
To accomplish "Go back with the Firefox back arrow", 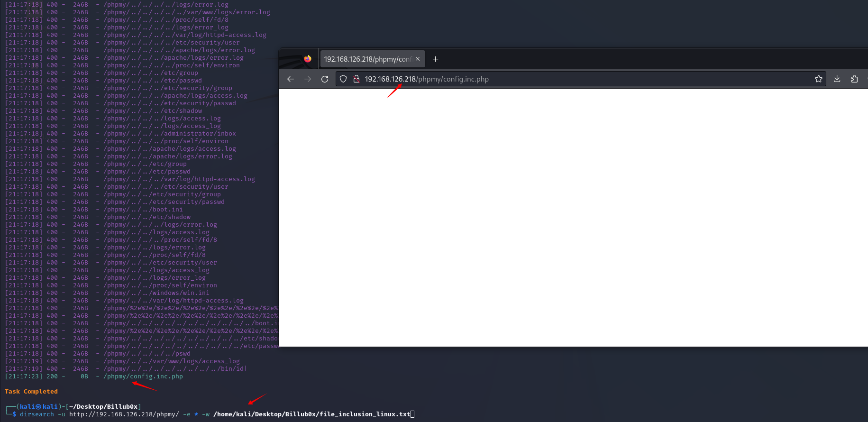I will click(291, 79).
